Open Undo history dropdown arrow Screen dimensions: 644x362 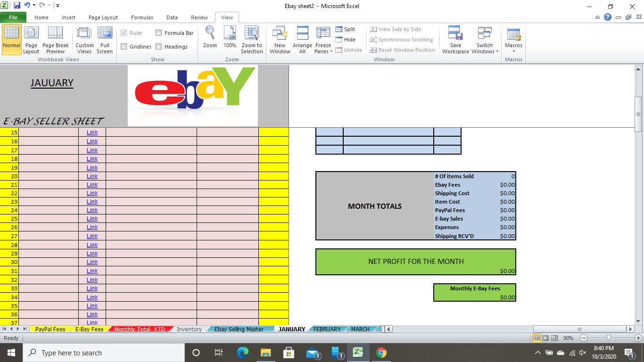34,6
